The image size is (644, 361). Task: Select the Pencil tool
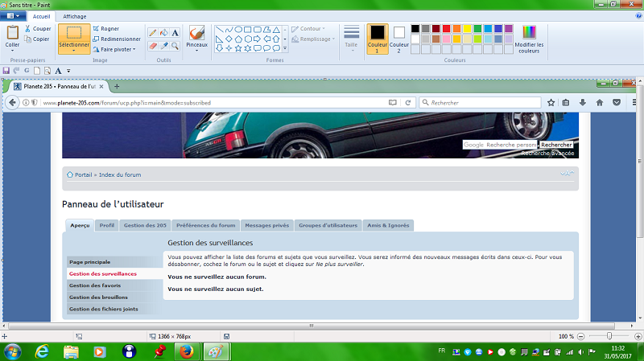(x=153, y=33)
